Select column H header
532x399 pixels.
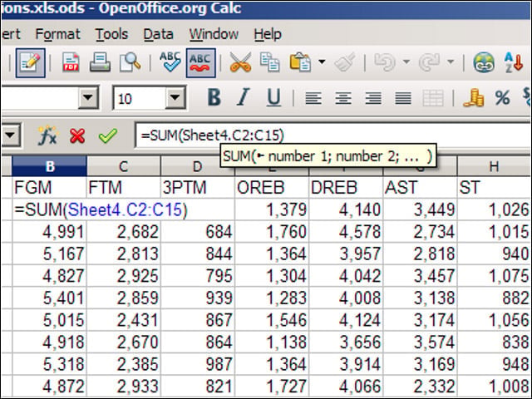pyautogui.click(x=494, y=166)
